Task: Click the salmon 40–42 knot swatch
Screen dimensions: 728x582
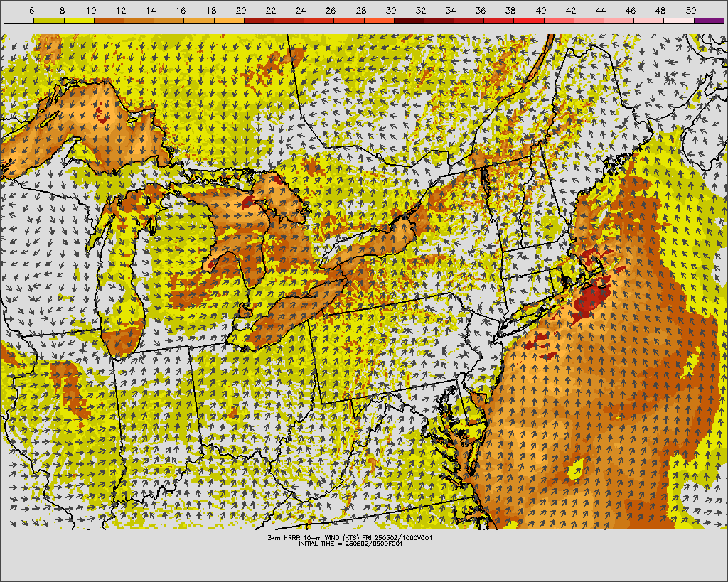Action: [x=559, y=21]
